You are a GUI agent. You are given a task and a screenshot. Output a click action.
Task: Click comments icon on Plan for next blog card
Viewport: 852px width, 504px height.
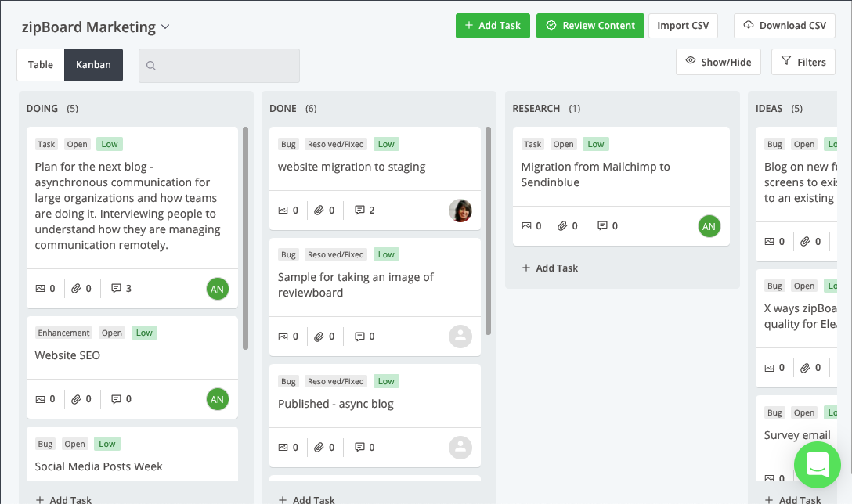click(x=116, y=288)
